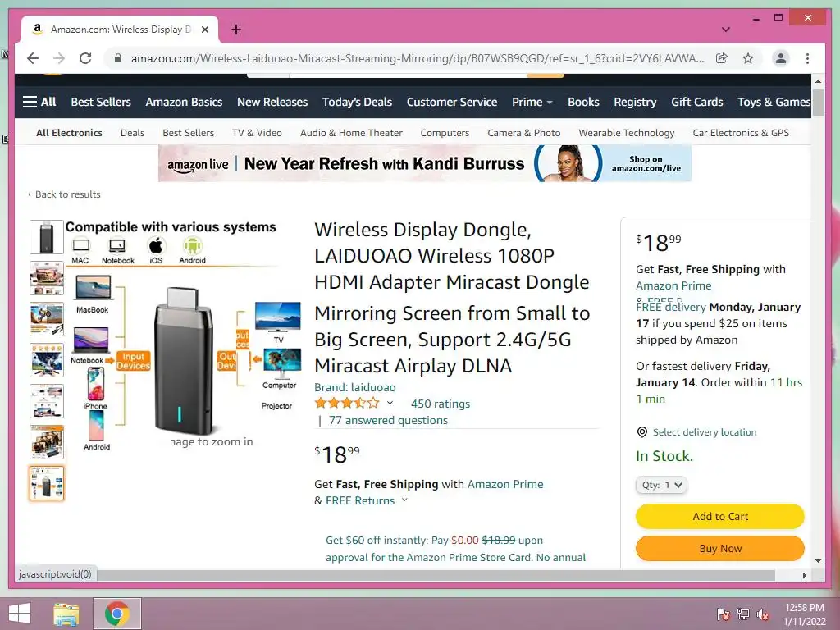The width and height of the screenshot is (840, 630).
Task: Open 77 answered questions link
Action: click(388, 421)
